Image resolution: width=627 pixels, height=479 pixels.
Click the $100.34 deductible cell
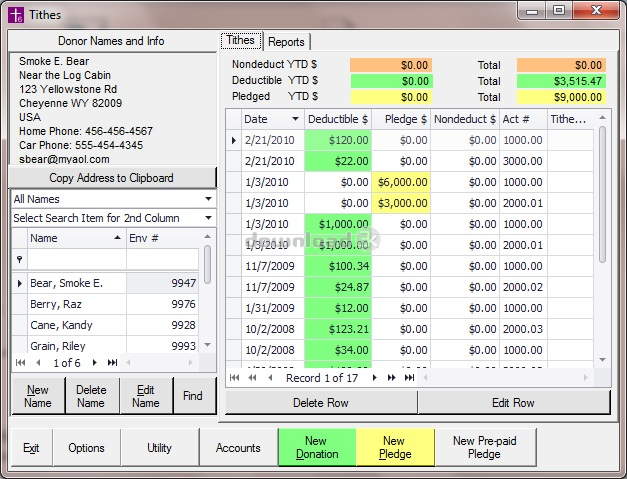pos(338,266)
